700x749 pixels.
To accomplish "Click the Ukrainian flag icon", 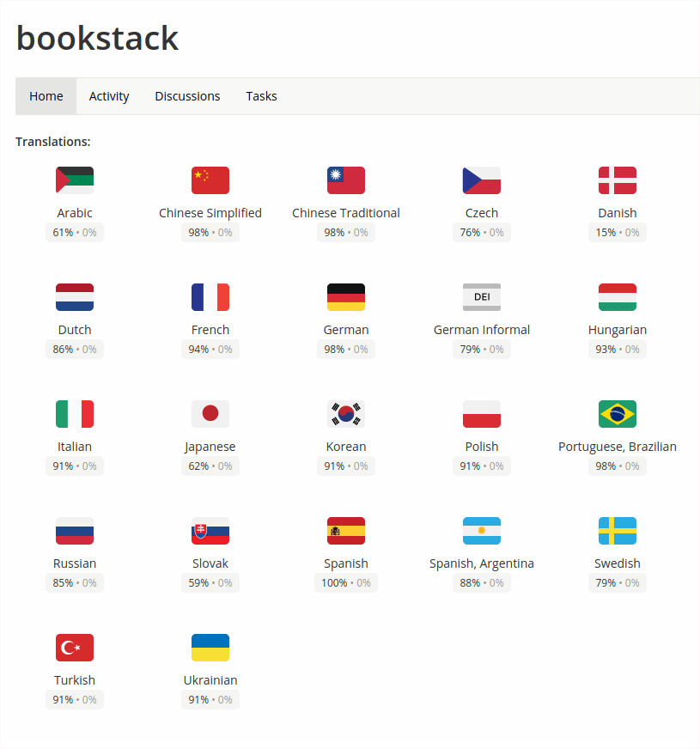I will 210,648.
